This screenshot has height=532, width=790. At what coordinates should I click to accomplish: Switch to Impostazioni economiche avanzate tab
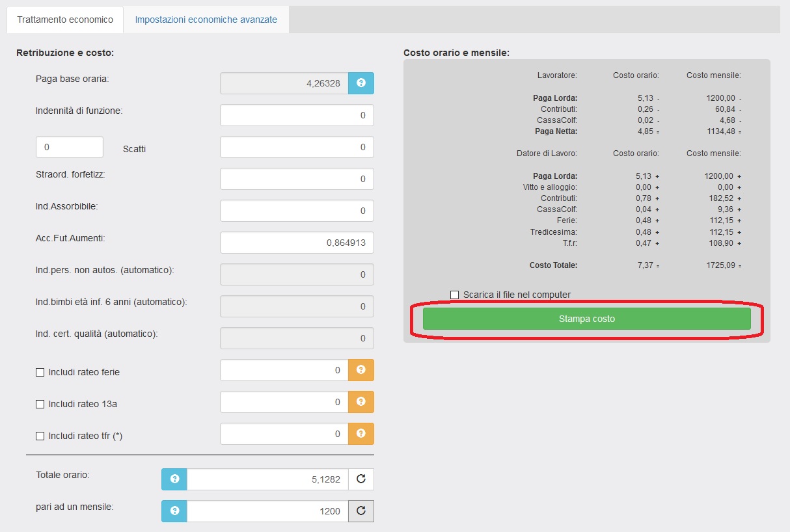pos(206,20)
